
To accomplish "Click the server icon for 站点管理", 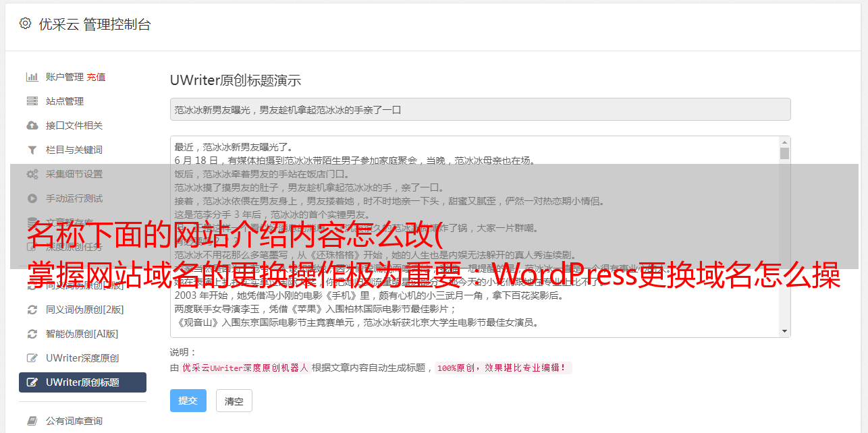I will click(32, 101).
